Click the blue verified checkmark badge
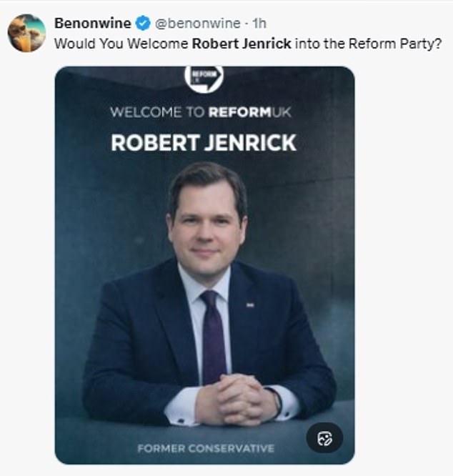This screenshot has width=453, height=476. click(x=143, y=24)
